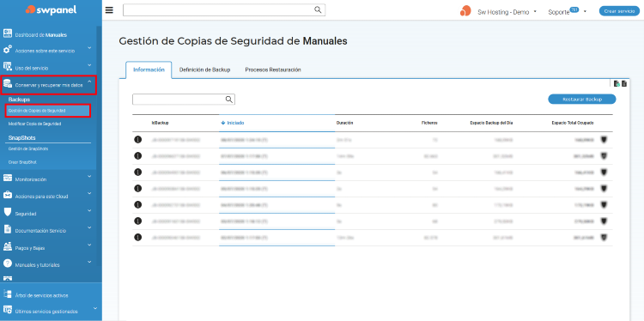Click the magnifier in the table search box
This screenshot has width=644, height=321.
point(228,100)
